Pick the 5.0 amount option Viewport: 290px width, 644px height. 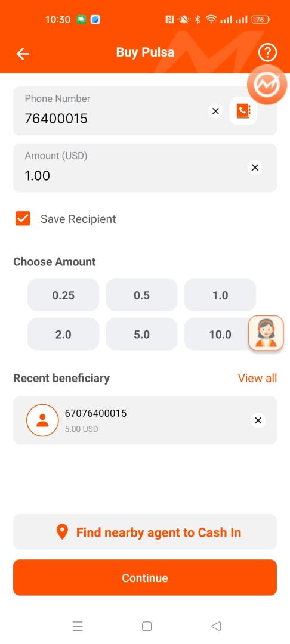pos(141,335)
